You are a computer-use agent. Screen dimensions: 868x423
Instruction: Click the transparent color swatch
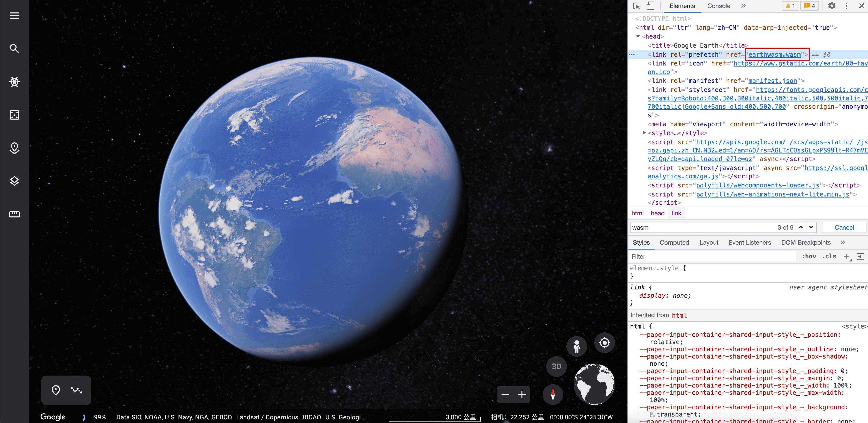653,414
